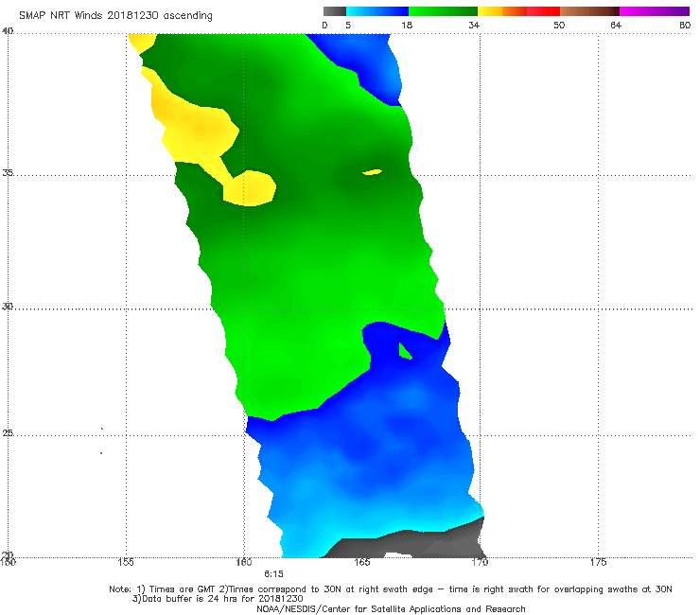Select the magenta-purple 64–80 color bar segment

click(x=655, y=11)
